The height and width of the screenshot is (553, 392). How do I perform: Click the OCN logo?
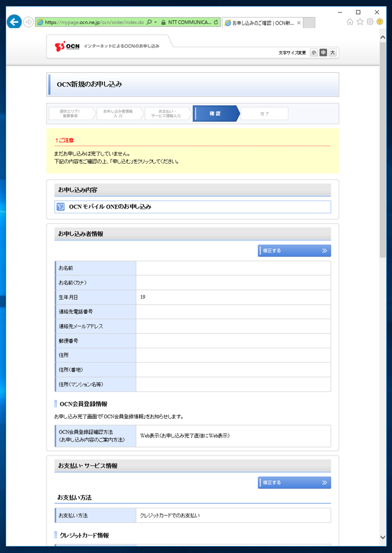(x=67, y=46)
